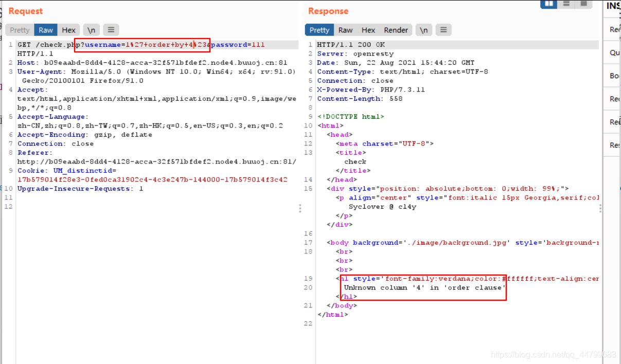Open the Hex tab in Request pane
This screenshot has height=364, width=621.
68,30
